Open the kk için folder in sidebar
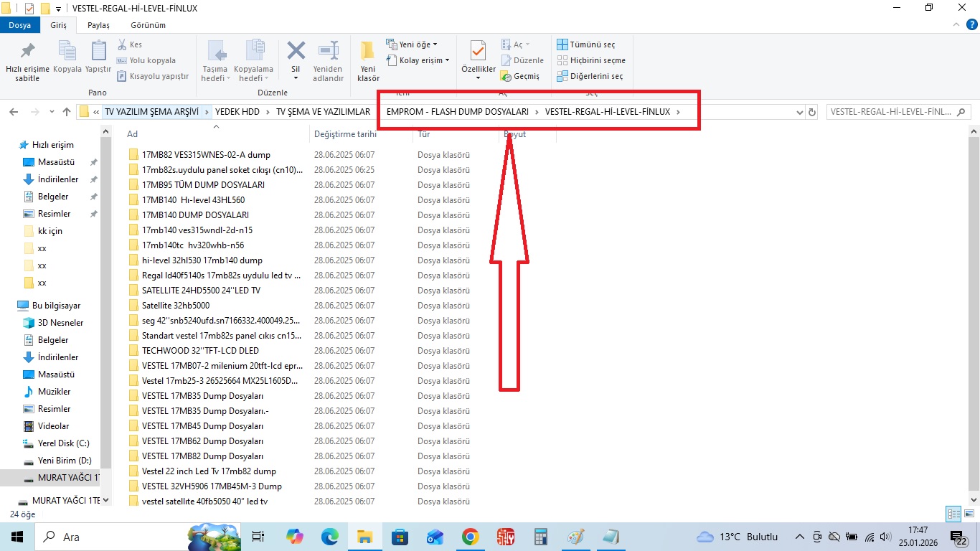The image size is (980, 551). point(50,231)
